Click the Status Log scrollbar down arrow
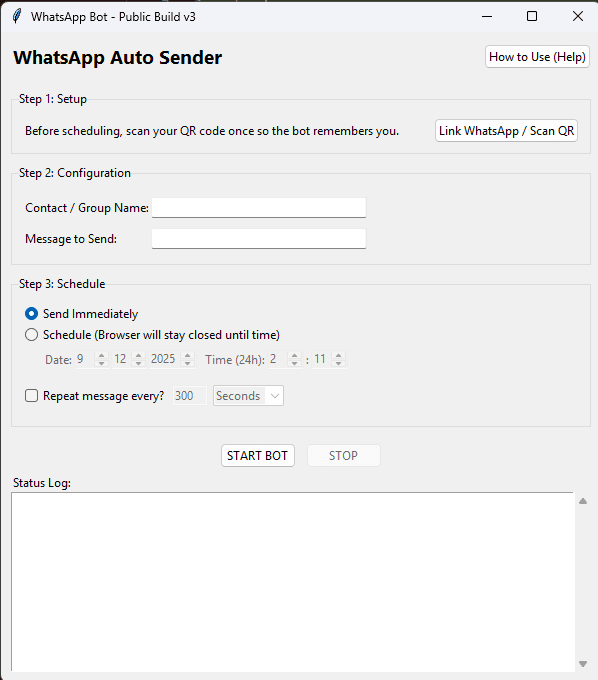Screen dimensions: 598x680 583,664
